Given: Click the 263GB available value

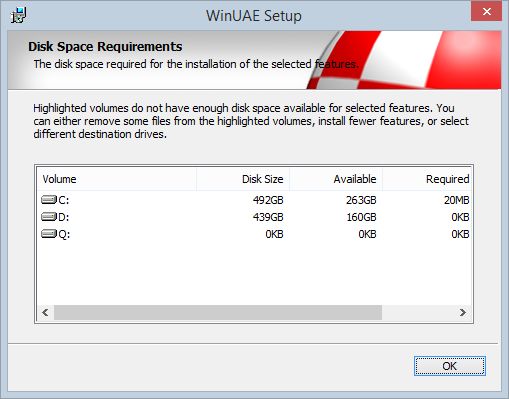Looking at the screenshot, I should [x=361, y=200].
